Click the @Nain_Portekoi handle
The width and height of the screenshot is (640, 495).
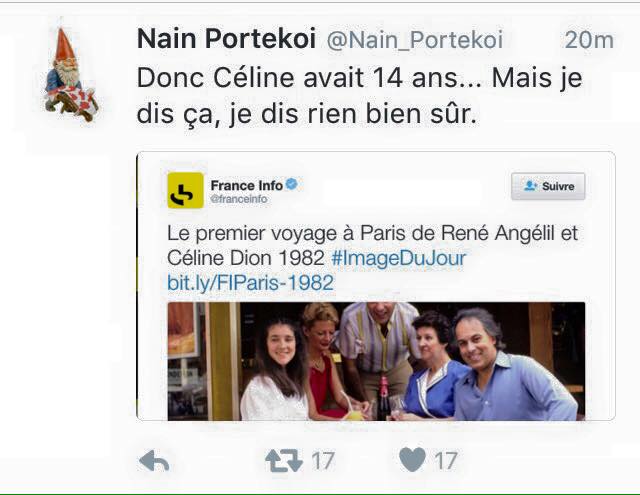point(415,40)
